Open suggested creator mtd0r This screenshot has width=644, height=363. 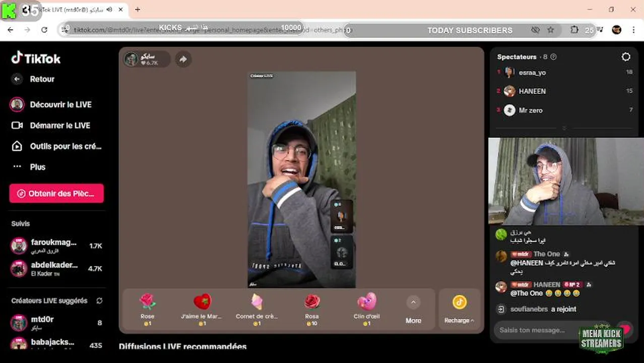(x=56, y=323)
